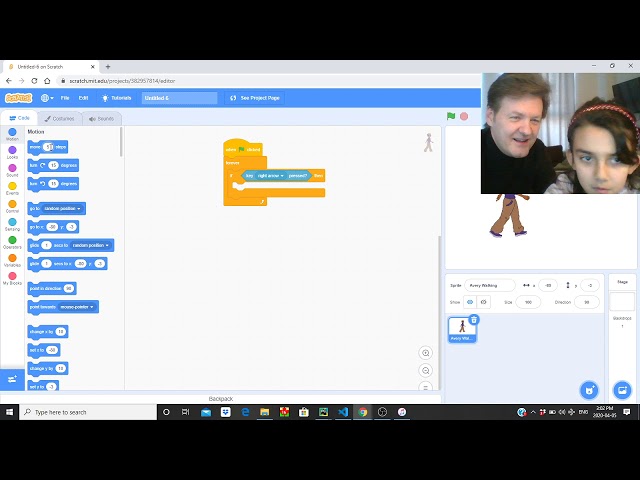
Task: Click the point in direction block
Action: [52, 289]
